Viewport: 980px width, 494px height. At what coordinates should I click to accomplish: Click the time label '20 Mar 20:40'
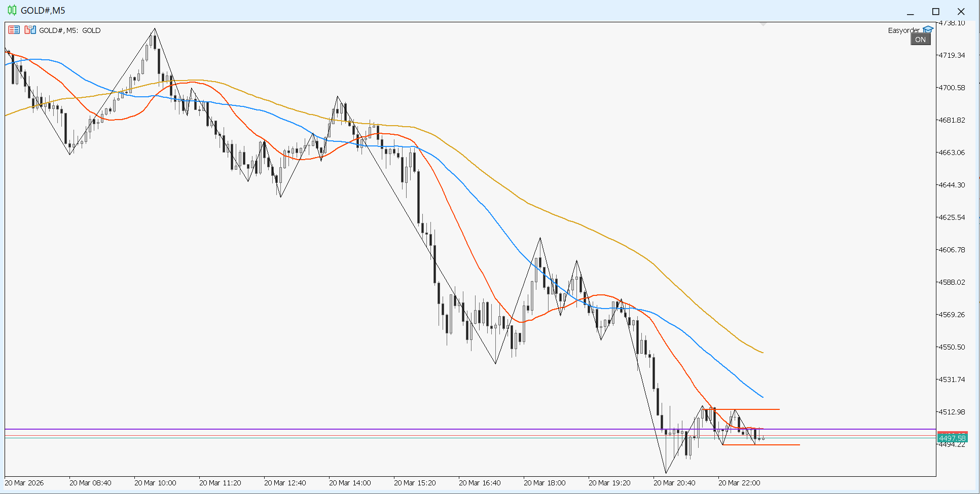coord(674,483)
